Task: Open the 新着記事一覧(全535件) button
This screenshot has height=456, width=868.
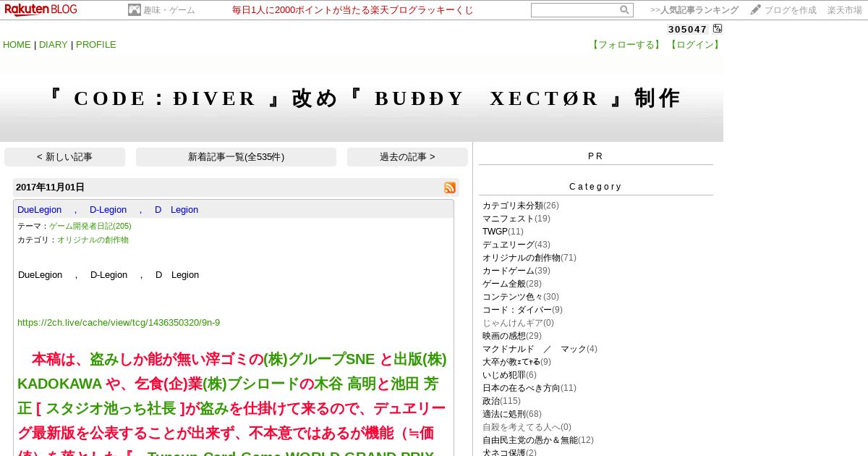Action: tap(236, 157)
